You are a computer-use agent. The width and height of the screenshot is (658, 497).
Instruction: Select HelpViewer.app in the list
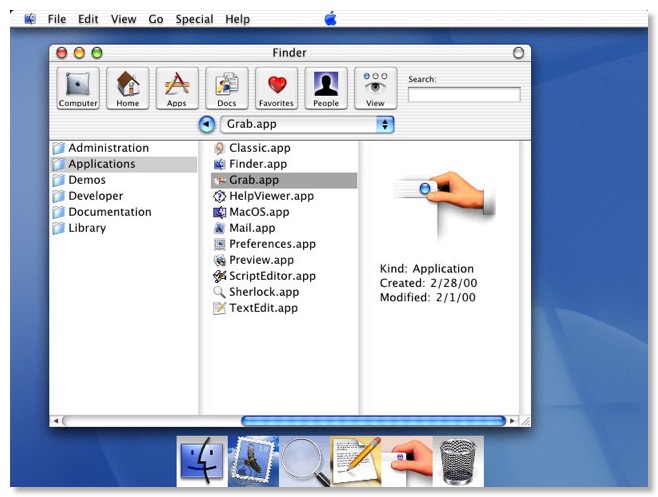pyautogui.click(x=284, y=196)
